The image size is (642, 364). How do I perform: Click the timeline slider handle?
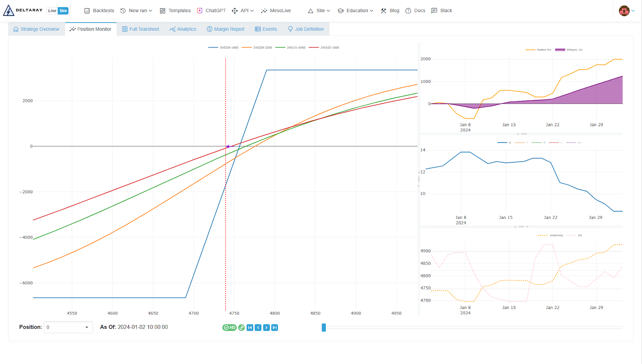(324, 328)
